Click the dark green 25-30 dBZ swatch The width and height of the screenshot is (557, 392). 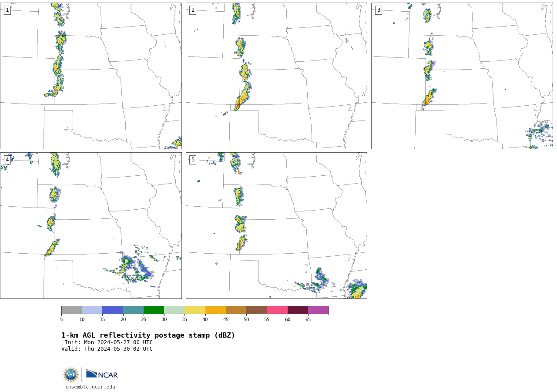pyautogui.click(x=154, y=310)
